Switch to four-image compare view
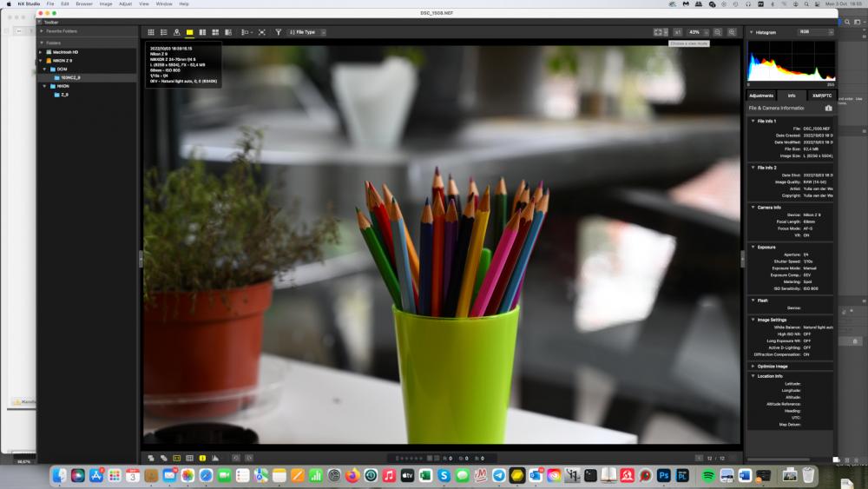 (x=215, y=33)
